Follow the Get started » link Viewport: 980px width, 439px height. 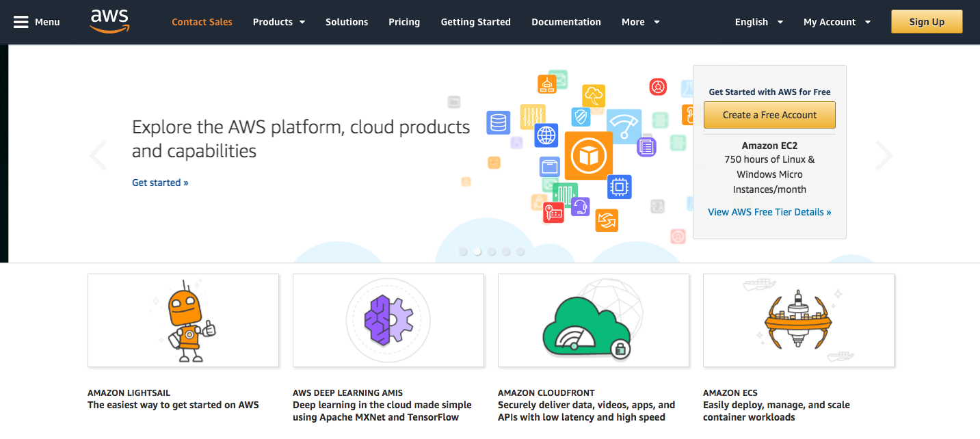pyautogui.click(x=160, y=183)
